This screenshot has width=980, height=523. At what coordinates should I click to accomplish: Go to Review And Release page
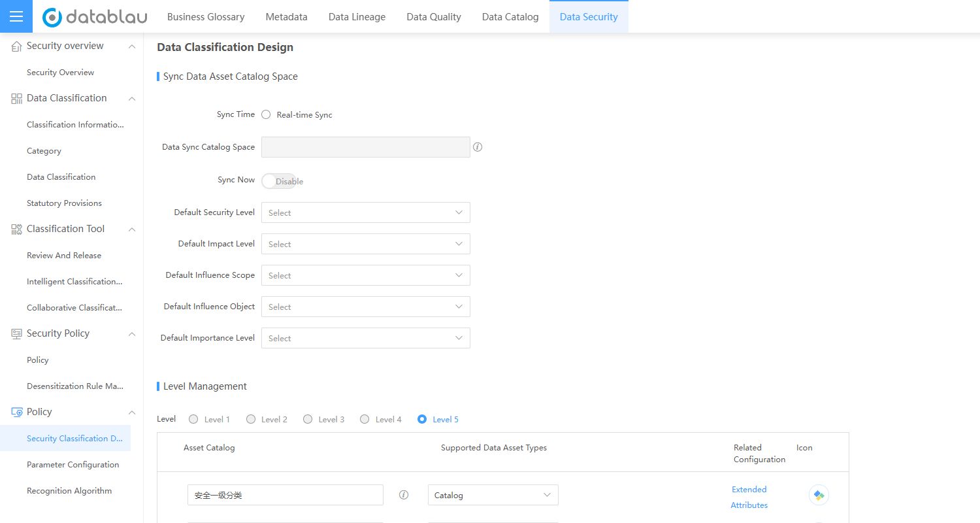click(x=65, y=256)
